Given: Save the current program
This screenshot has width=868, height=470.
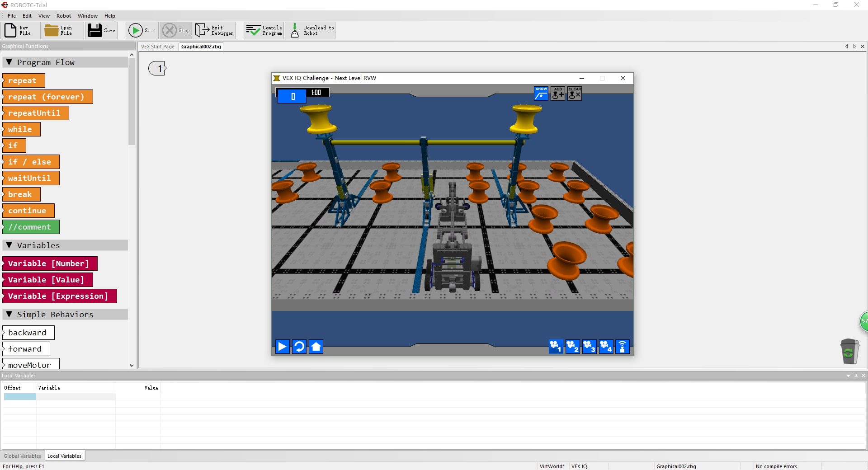Looking at the screenshot, I should pos(102,30).
